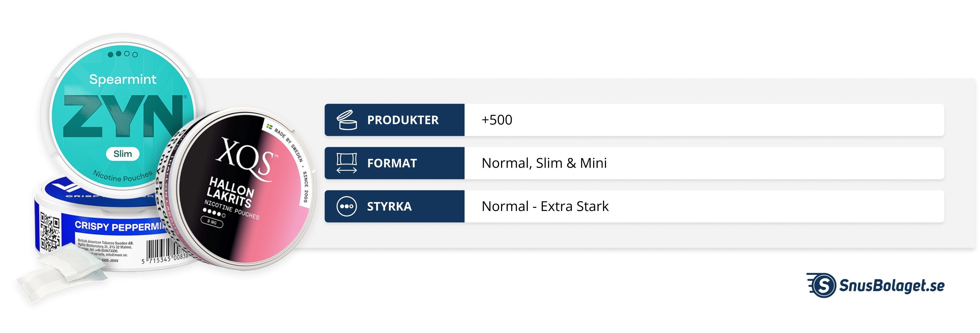Click the strength dots icon beside STYRKA
This screenshot has height=333, width=980.
346,206
